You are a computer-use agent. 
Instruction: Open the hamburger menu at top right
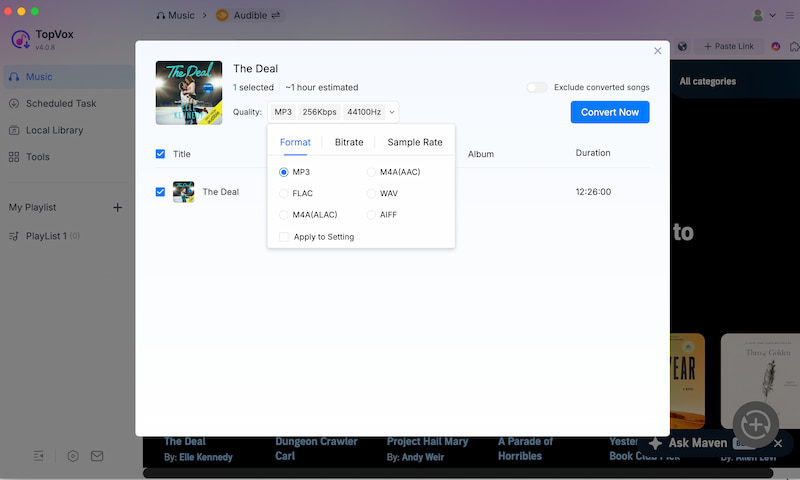click(x=790, y=15)
